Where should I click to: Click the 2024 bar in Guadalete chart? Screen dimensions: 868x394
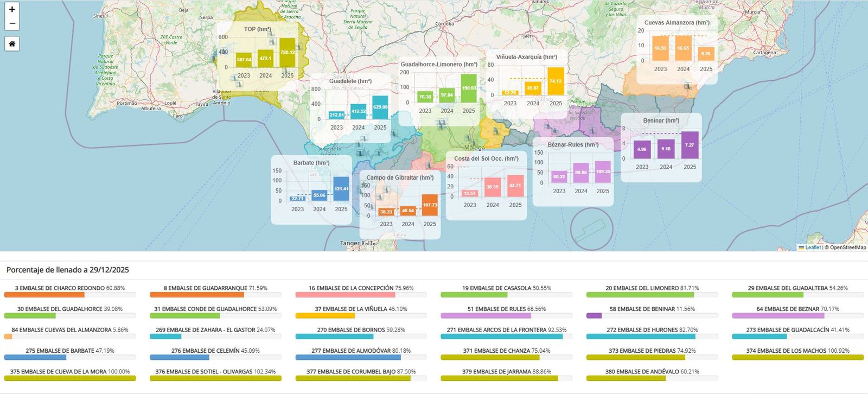(x=358, y=111)
